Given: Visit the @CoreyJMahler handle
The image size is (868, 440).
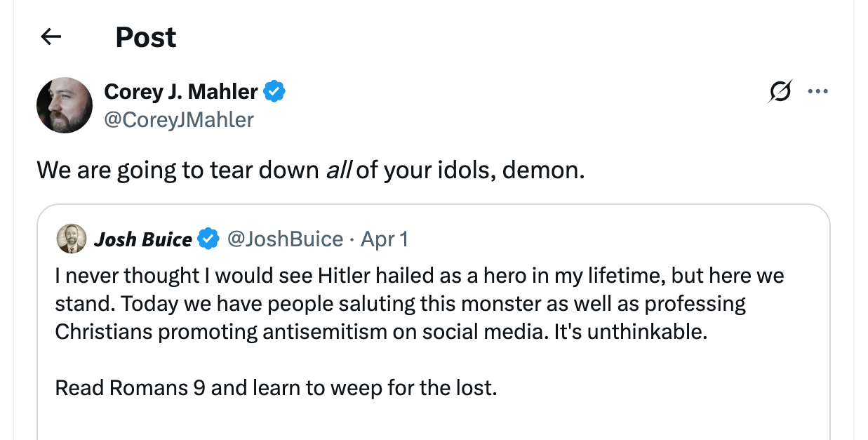Looking at the screenshot, I should 178,119.
